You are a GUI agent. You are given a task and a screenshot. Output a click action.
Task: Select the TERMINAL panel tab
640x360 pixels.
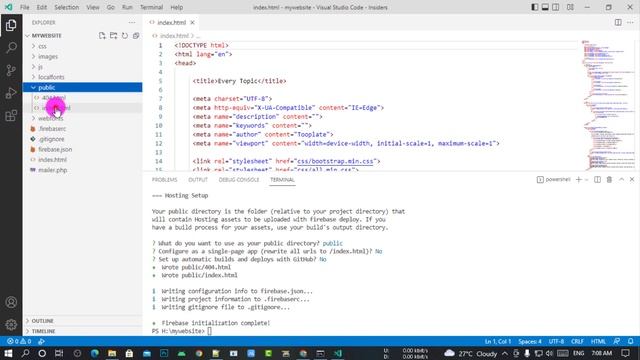tap(282, 180)
